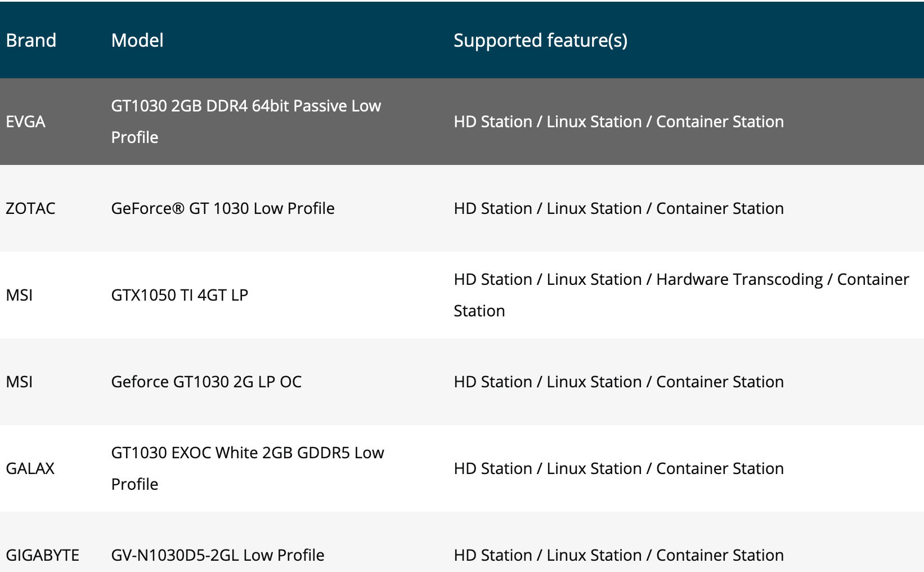The height and width of the screenshot is (572, 924).
Task: Click the supported features in the GALAX row
Action: click(618, 468)
